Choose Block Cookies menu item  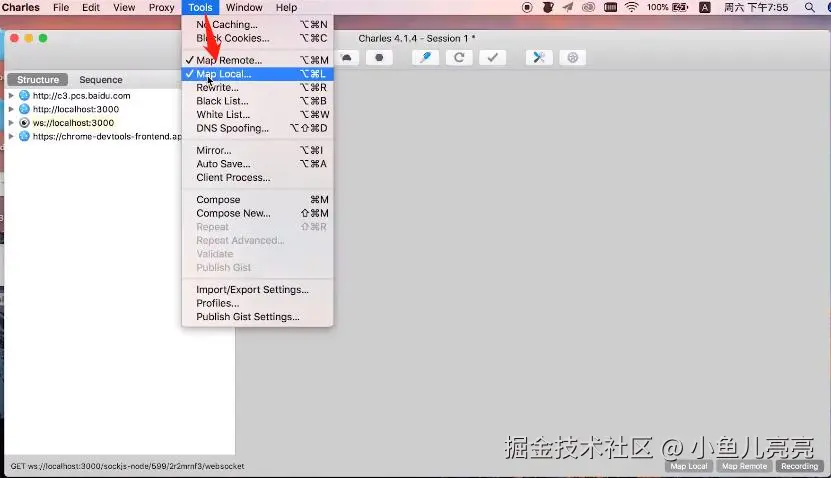pos(258,38)
